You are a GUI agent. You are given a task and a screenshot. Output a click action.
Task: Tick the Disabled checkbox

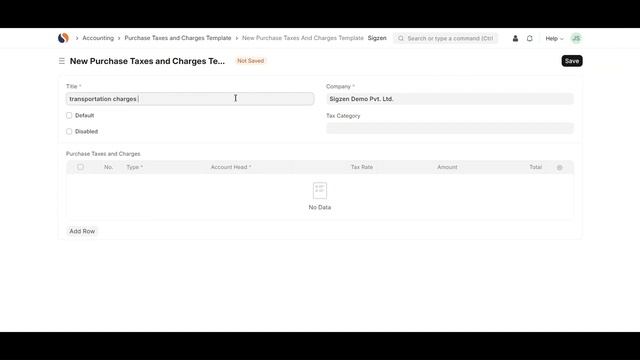pos(69,131)
